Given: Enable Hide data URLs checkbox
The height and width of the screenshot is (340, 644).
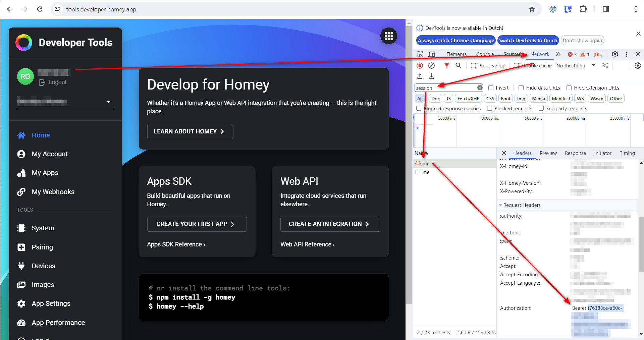Looking at the screenshot, I should coord(521,88).
